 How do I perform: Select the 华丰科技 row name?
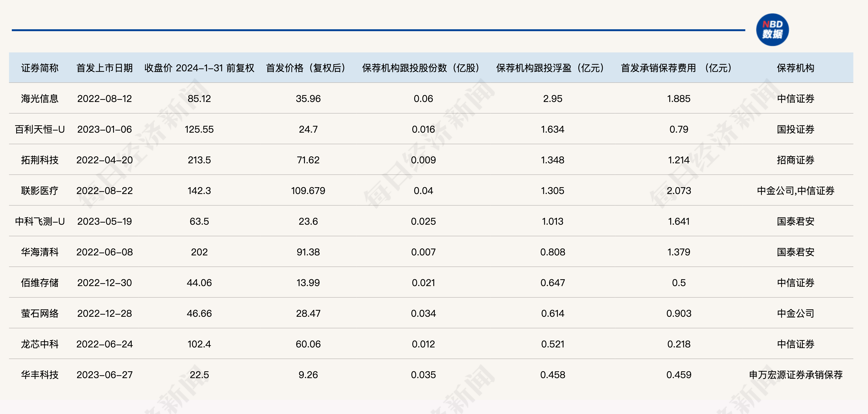point(40,375)
